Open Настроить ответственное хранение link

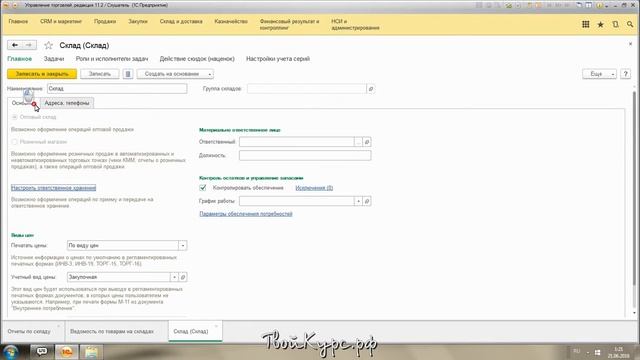(x=53, y=188)
